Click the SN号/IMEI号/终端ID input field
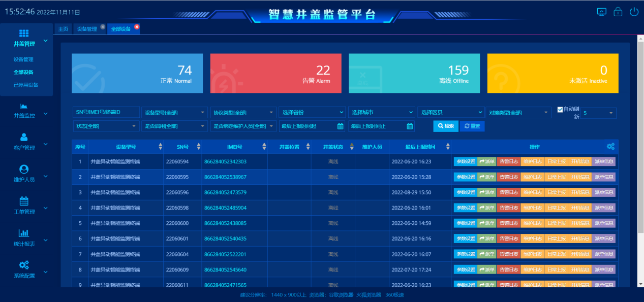This screenshot has height=302, width=644. (105, 113)
